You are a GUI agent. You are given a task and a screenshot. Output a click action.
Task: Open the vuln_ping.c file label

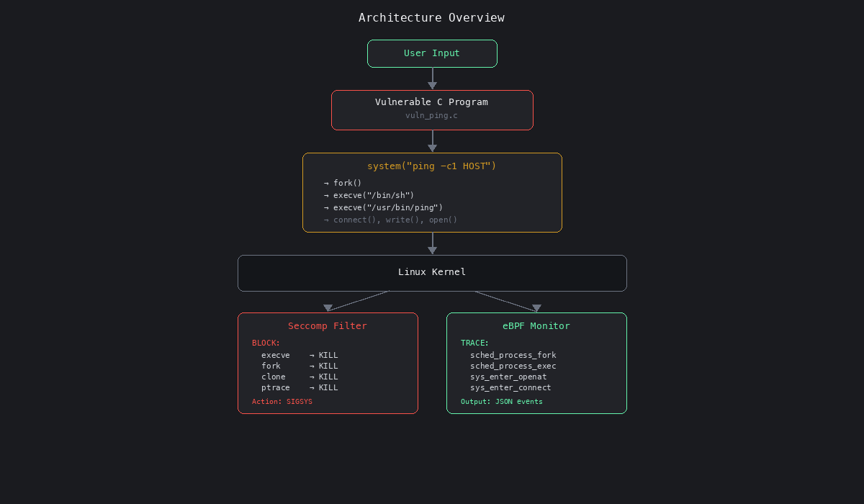click(x=432, y=115)
